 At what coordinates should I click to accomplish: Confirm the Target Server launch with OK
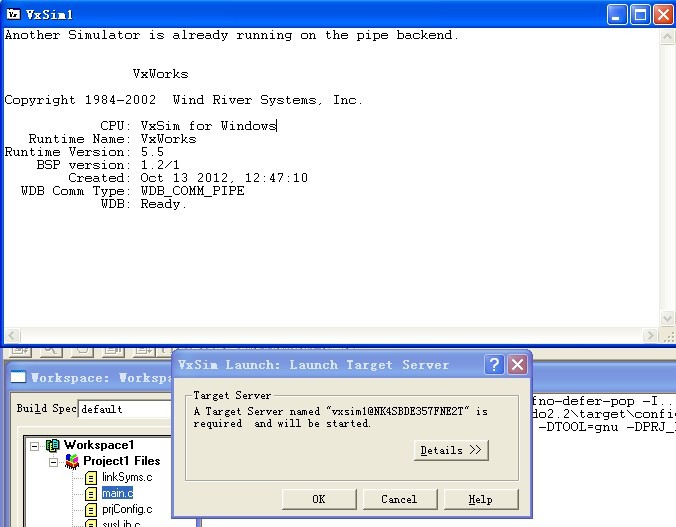click(319, 499)
